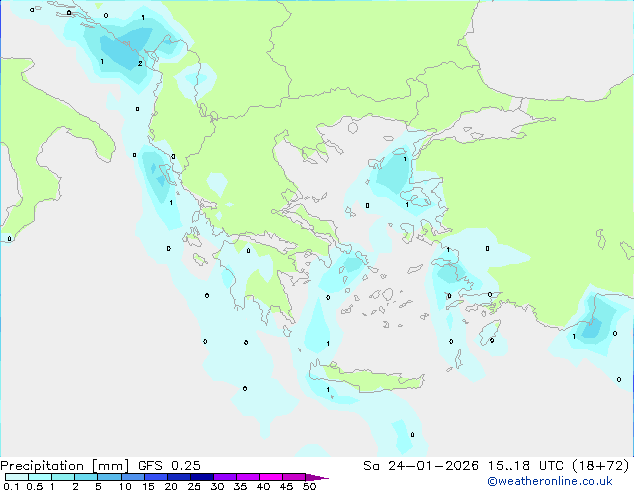The height and width of the screenshot is (490, 634).
Task: Click the 0.1–0.5 mm legend color swatch
Action: coord(17,477)
